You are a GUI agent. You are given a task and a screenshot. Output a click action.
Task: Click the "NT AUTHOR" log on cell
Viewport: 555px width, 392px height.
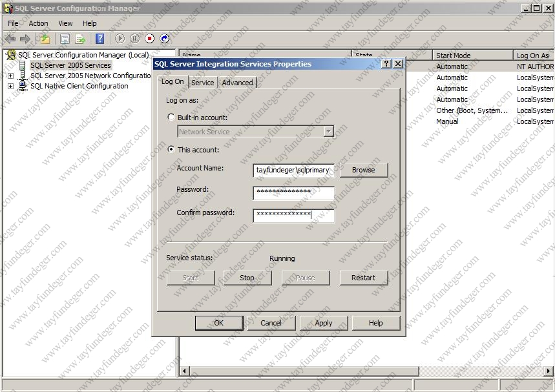(x=535, y=67)
